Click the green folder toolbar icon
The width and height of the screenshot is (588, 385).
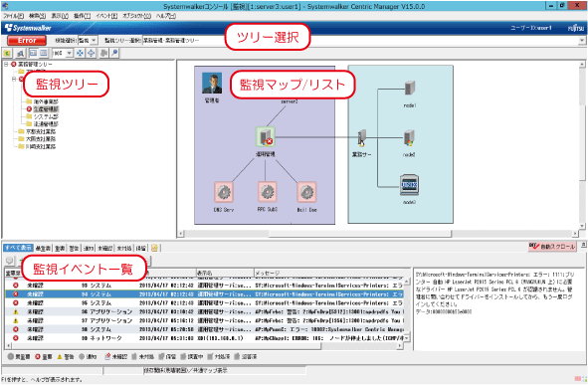tap(8, 54)
